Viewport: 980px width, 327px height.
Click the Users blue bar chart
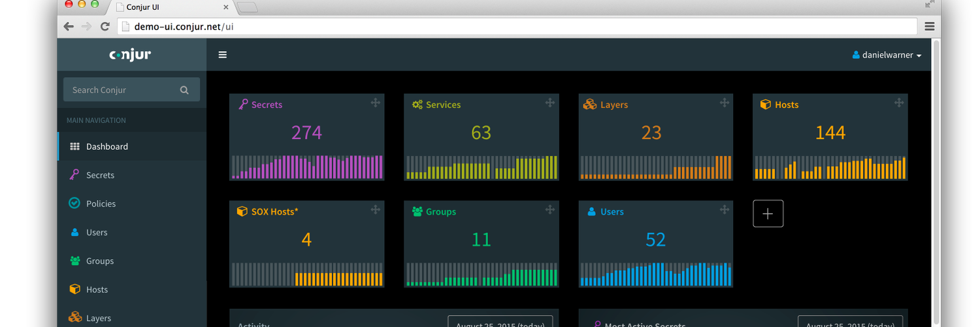coord(656,274)
